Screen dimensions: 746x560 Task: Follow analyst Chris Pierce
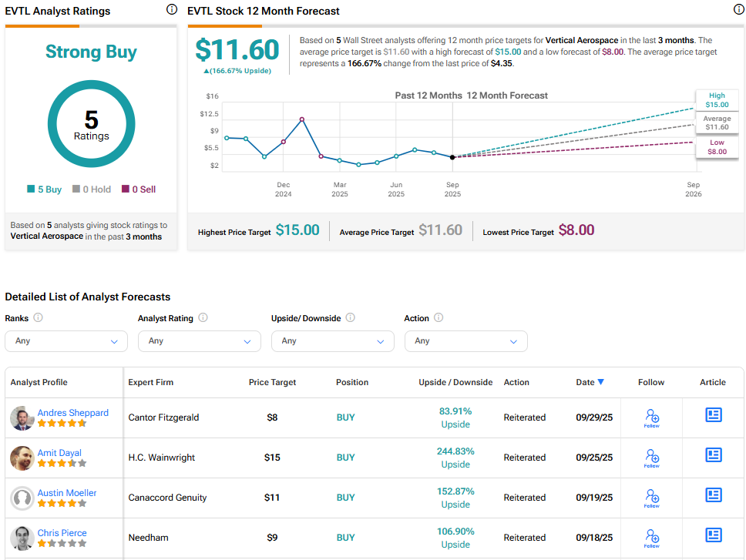[651, 538]
